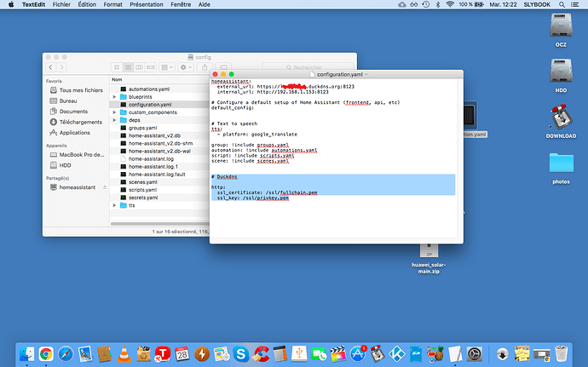Click the battery 100 % indicator
This screenshot has width=588, height=367.
[471, 4]
